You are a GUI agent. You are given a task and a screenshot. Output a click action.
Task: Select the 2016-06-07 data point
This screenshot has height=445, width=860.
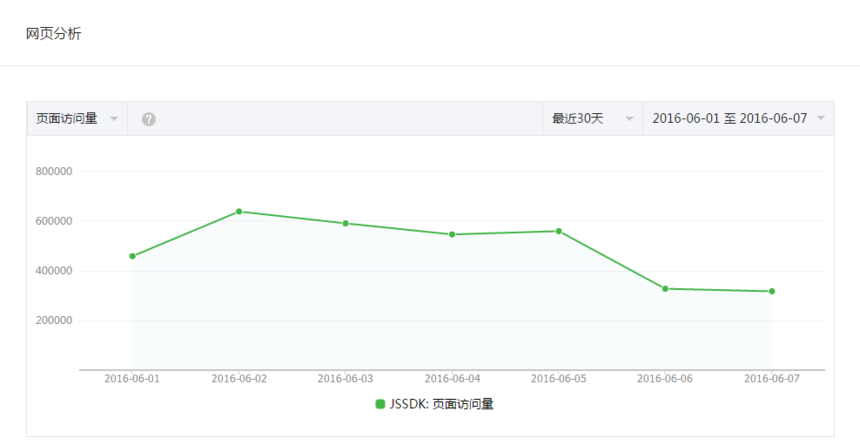(772, 291)
